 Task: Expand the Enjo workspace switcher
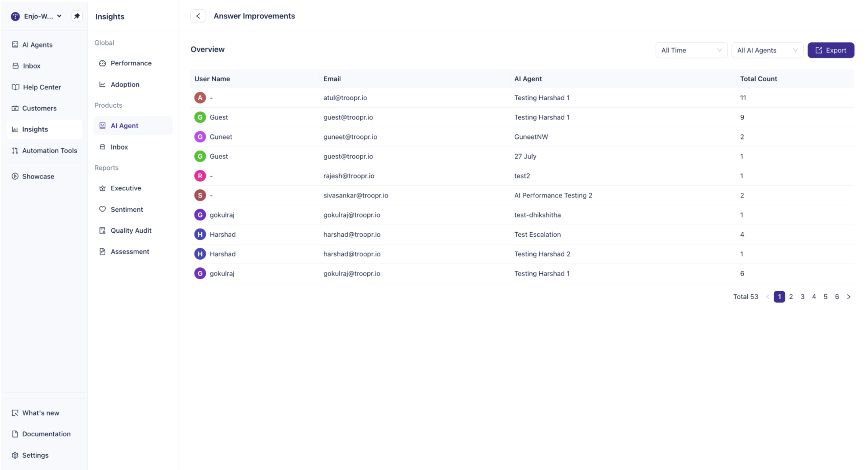pos(37,16)
